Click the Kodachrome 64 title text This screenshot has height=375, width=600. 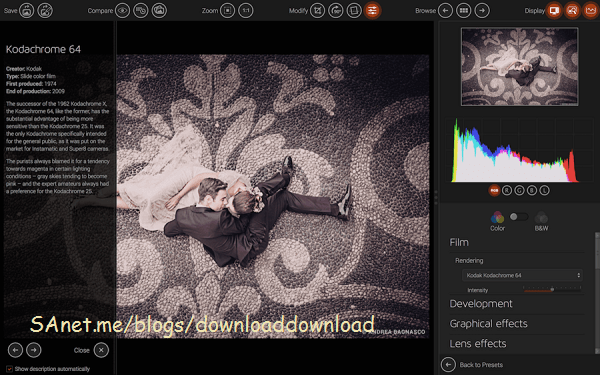[43, 49]
